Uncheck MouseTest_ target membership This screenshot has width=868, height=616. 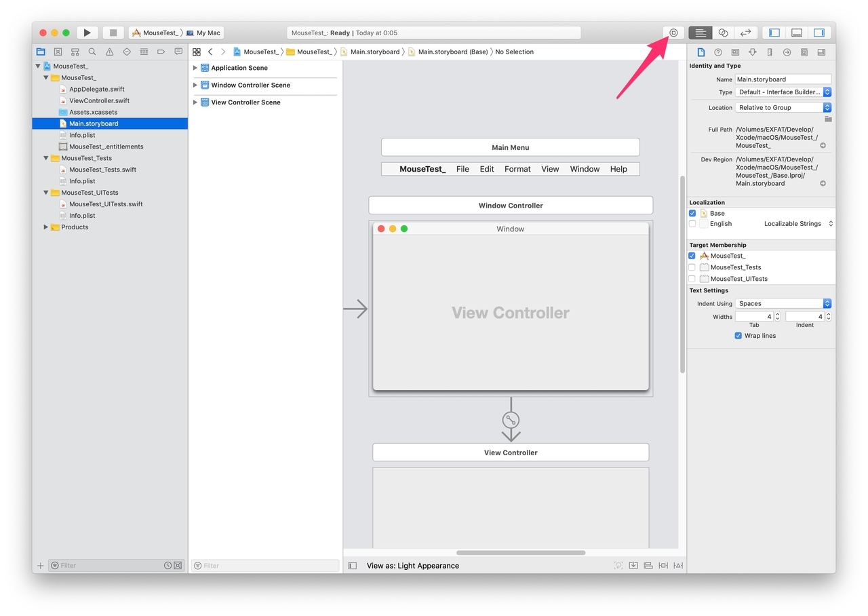click(x=692, y=256)
